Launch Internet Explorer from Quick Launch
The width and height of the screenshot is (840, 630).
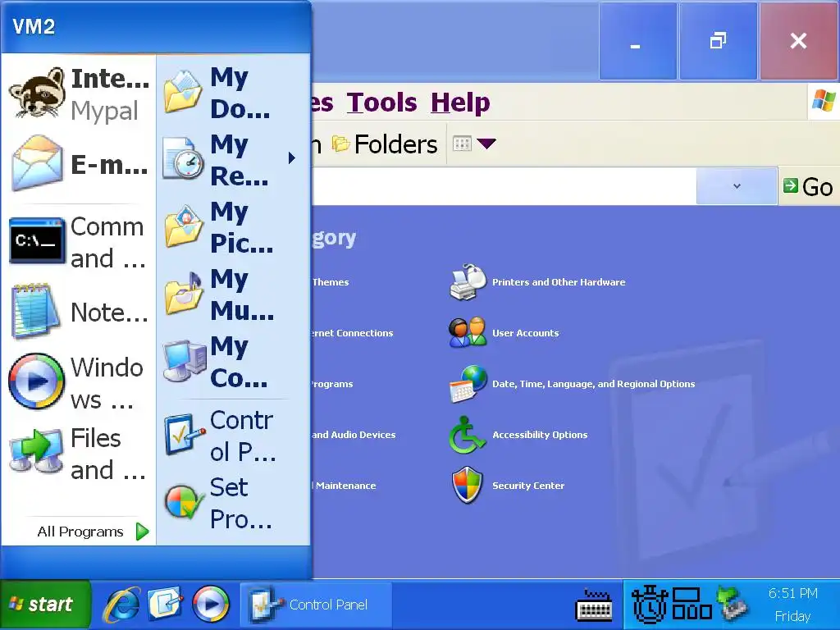(121, 605)
